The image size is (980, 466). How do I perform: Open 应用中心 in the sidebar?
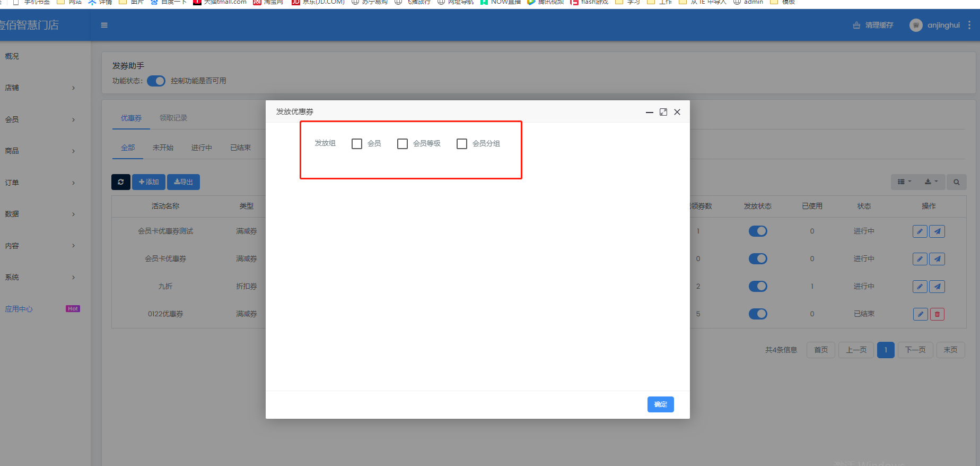19,309
